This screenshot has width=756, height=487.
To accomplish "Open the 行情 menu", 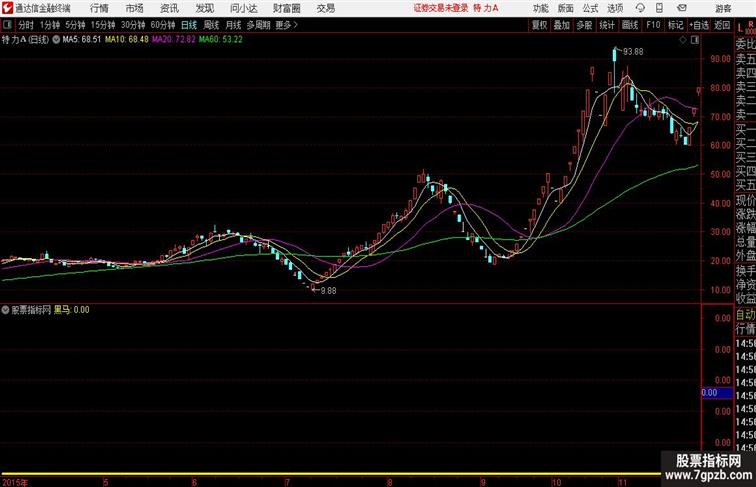I will (x=99, y=8).
